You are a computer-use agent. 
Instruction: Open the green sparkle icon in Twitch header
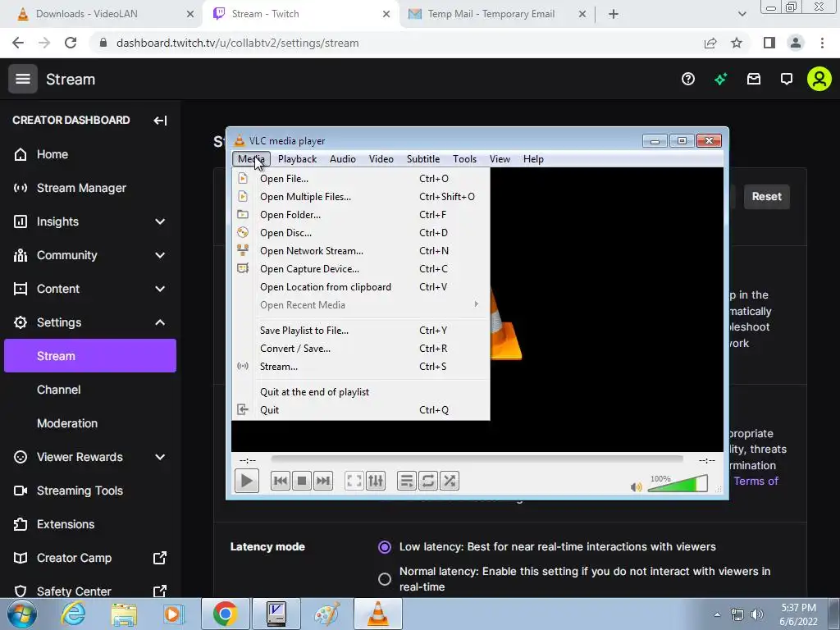(720, 80)
